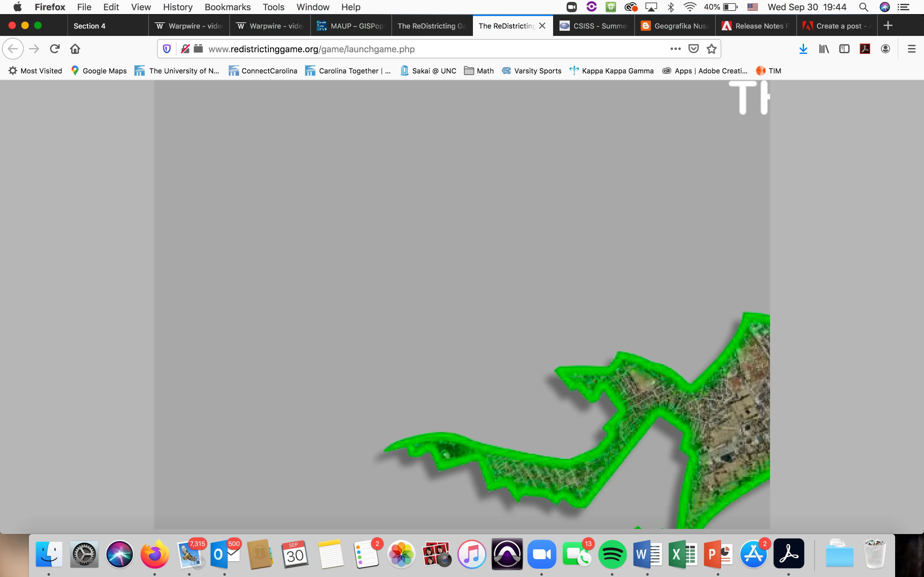924x577 pixels.
Task: Reload the current page
Action: point(55,49)
